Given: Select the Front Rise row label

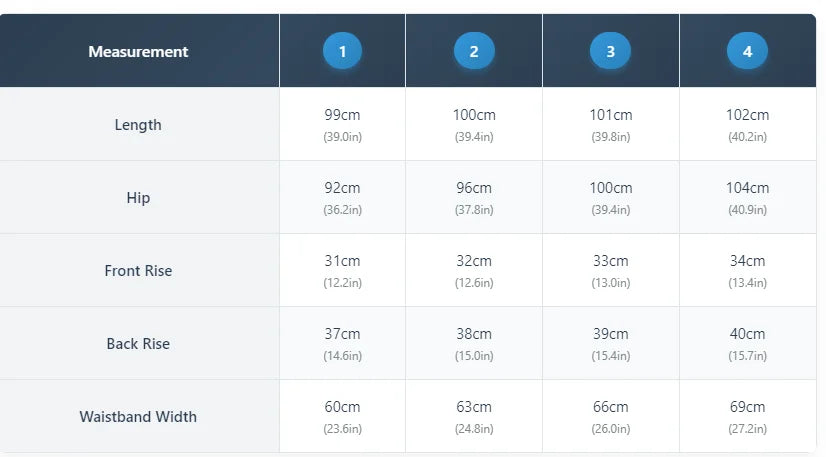Looking at the screenshot, I should pos(139,271).
